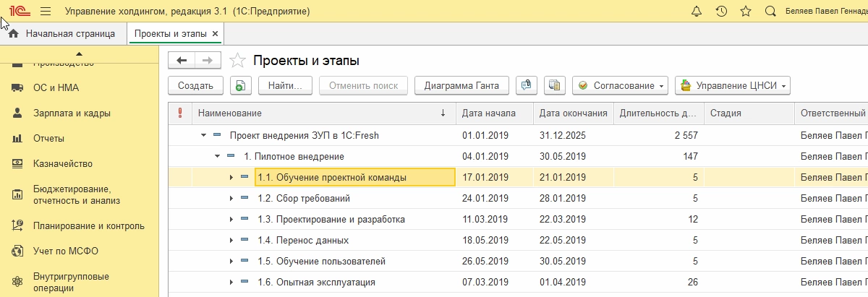The image size is (868, 297).
Task: Open the Диаграмма Ганта button
Action: coord(461,85)
